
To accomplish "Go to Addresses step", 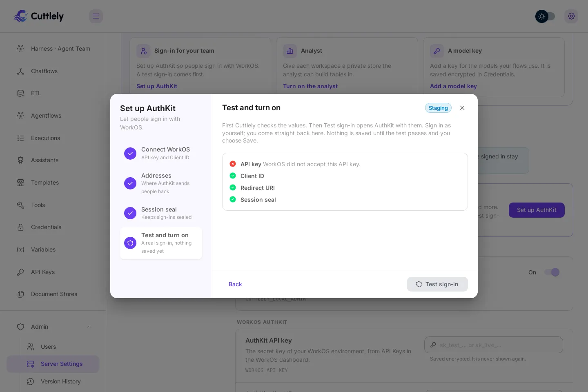I will [161, 183].
